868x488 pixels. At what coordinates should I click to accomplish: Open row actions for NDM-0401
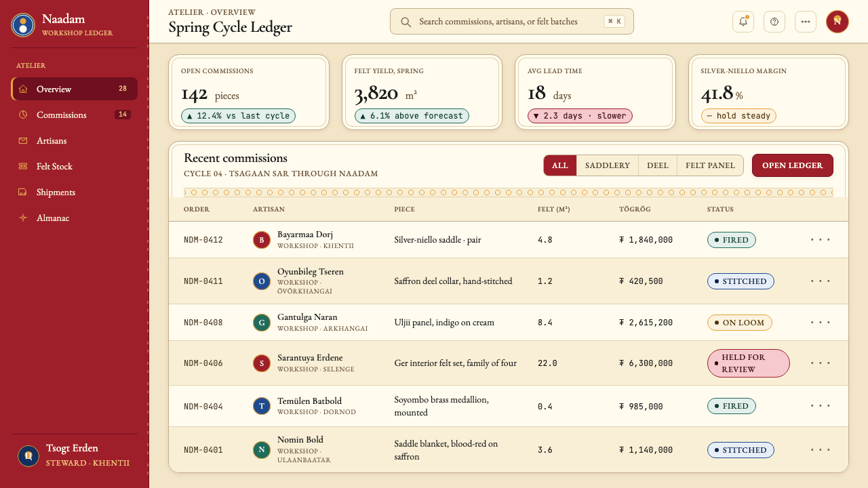(821, 449)
